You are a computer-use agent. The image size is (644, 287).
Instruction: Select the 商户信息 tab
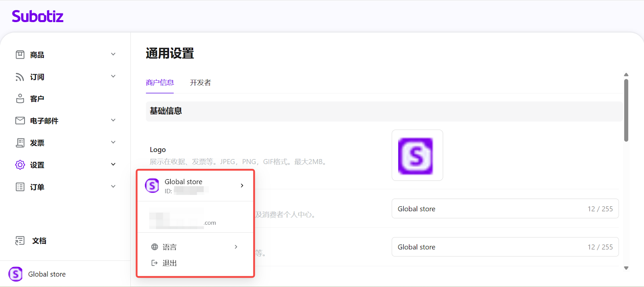[160, 83]
